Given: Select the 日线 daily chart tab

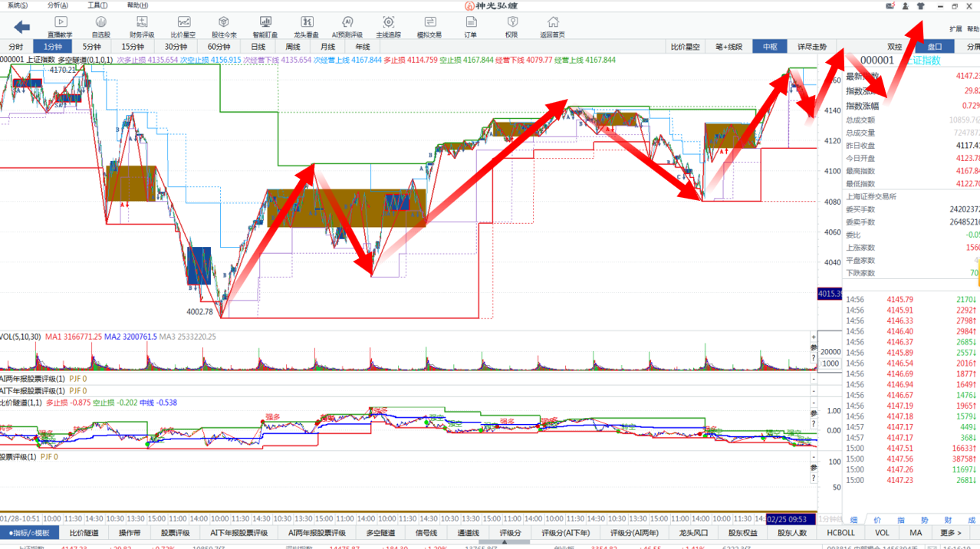Looking at the screenshot, I should point(258,47).
